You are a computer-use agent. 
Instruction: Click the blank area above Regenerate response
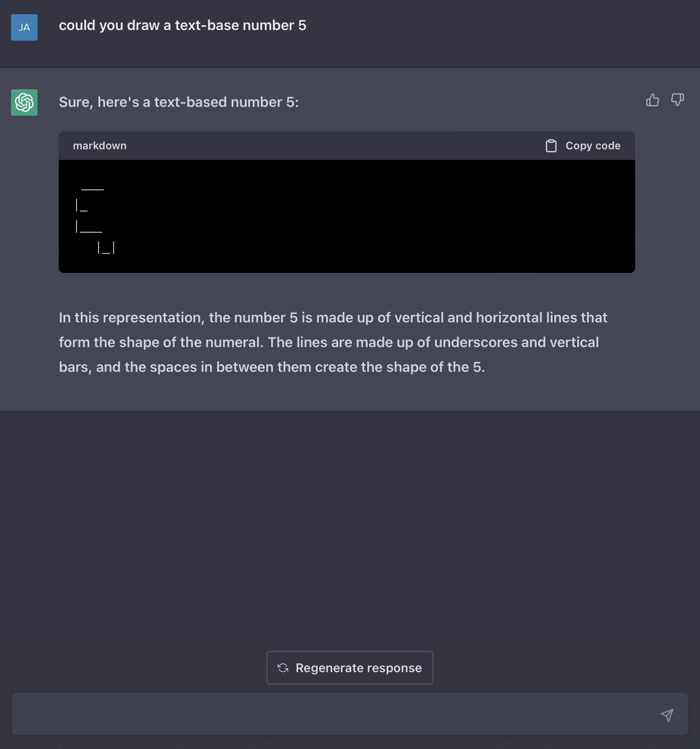click(x=350, y=530)
